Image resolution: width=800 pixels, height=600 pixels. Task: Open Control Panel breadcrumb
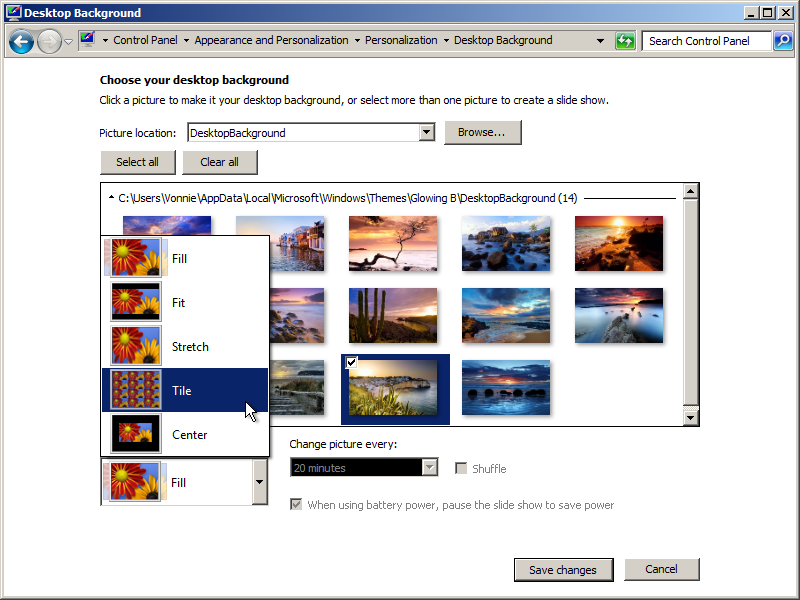(145, 40)
